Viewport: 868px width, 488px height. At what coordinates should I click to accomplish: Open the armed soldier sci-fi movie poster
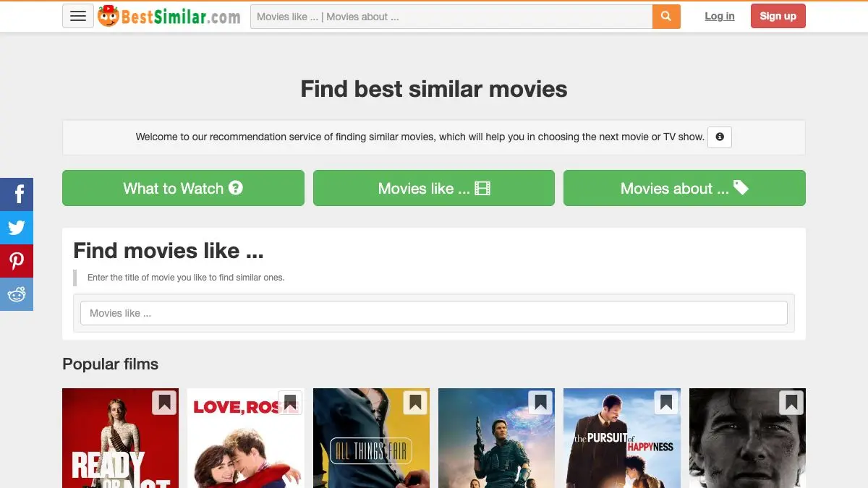[496, 438]
